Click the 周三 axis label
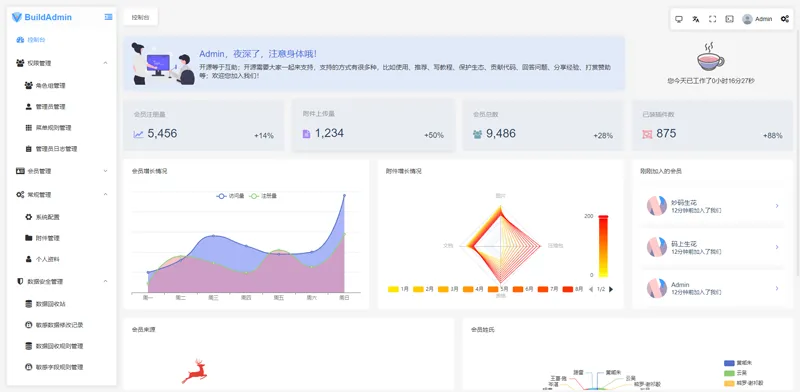The image size is (800, 392). pos(213,298)
